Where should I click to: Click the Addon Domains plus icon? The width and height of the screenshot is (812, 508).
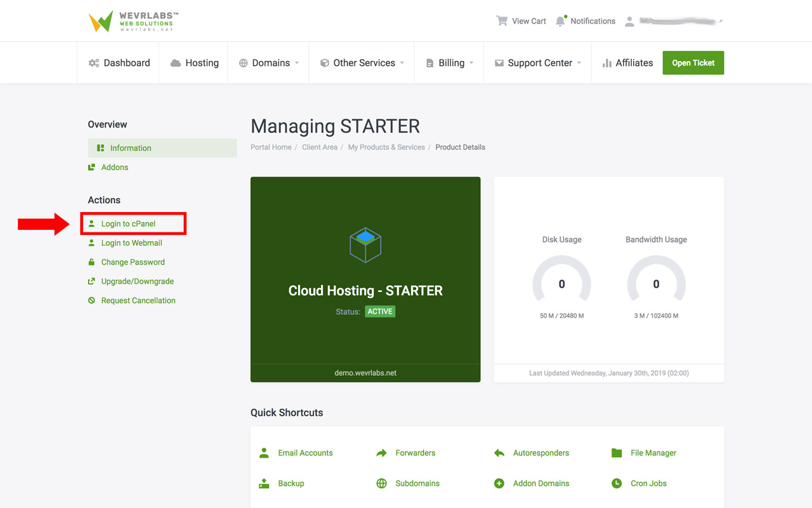(499, 483)
